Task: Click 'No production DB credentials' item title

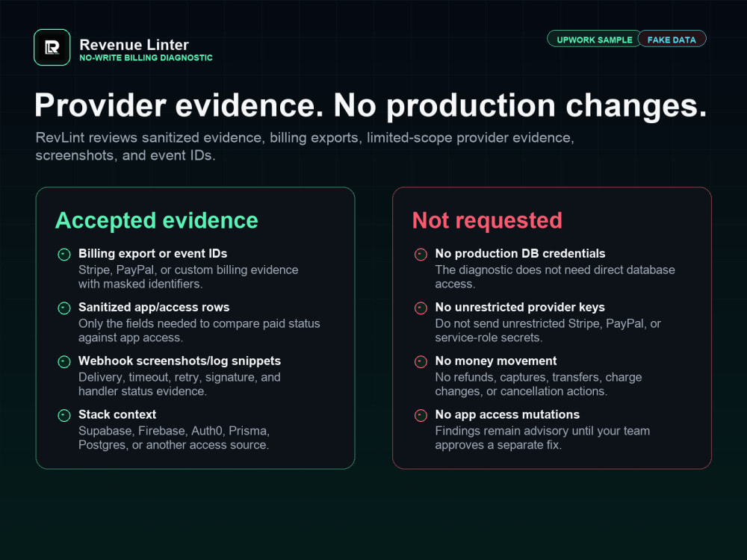Action: pos(520,253)
